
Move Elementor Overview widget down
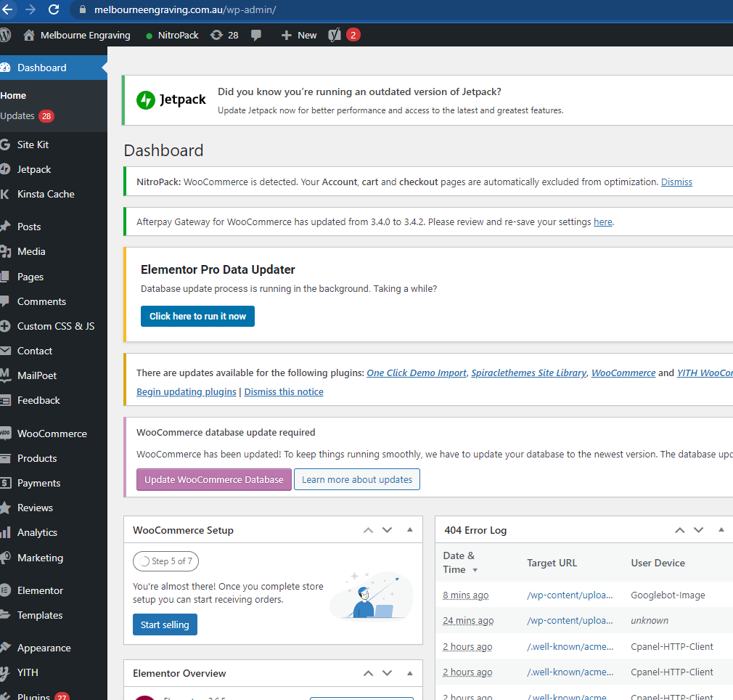(x=387, y=673)
